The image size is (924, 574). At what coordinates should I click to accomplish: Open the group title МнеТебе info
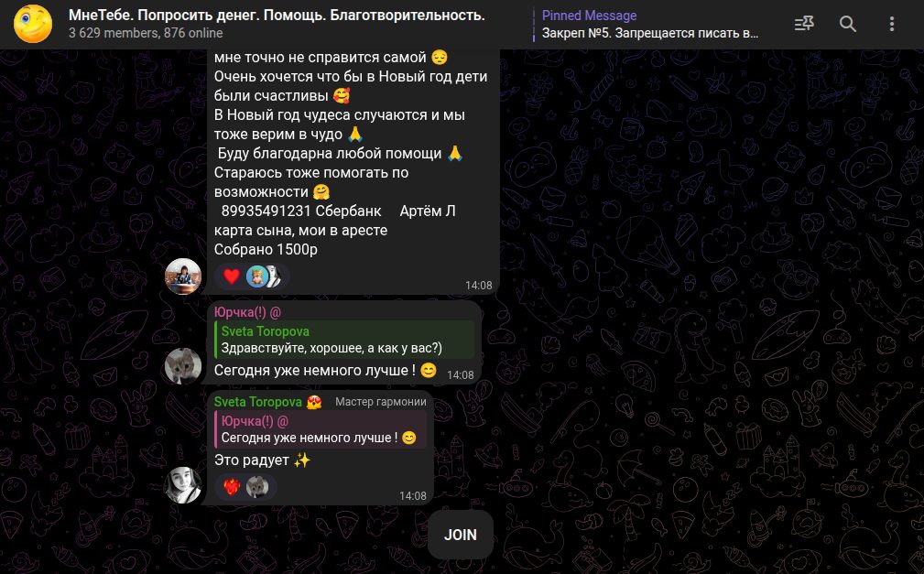[x=277, y=16]
